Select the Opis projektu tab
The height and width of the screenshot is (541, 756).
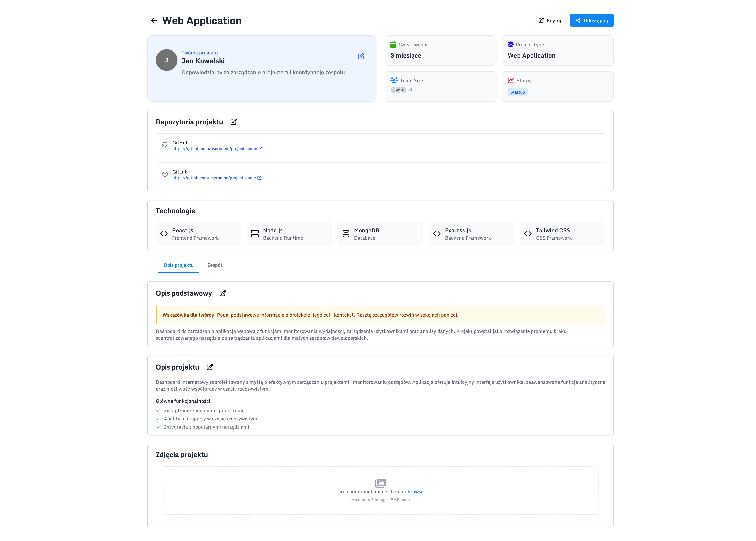tap(178, 265)
